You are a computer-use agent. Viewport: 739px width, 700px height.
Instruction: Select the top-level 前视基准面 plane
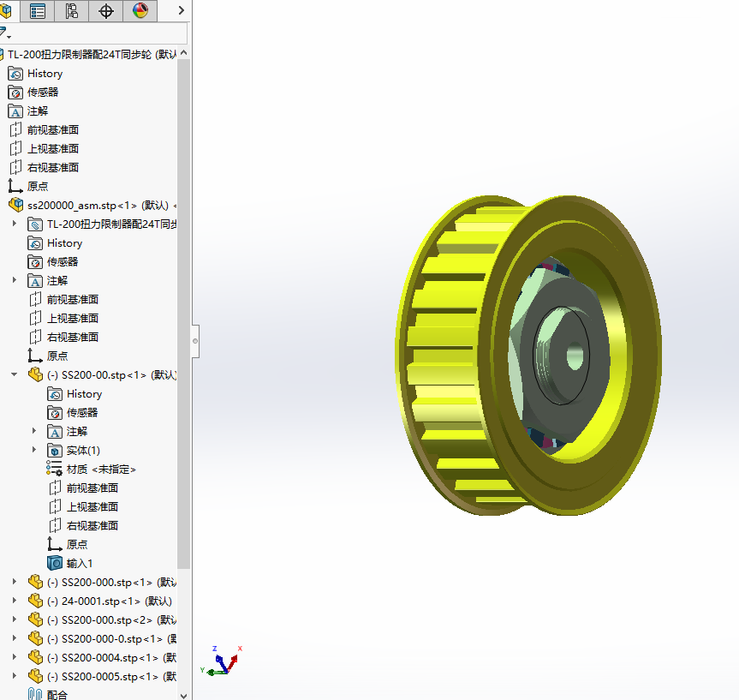tap(45, 129)
